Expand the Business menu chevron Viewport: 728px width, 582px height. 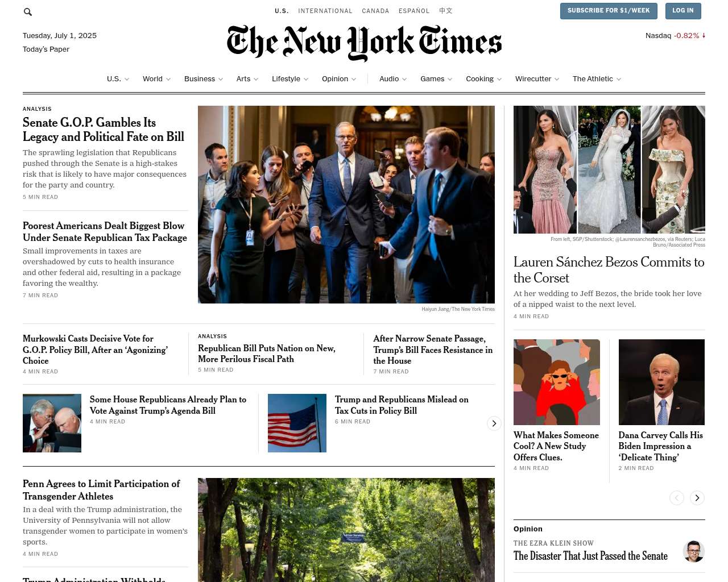[x=221, y=79]
